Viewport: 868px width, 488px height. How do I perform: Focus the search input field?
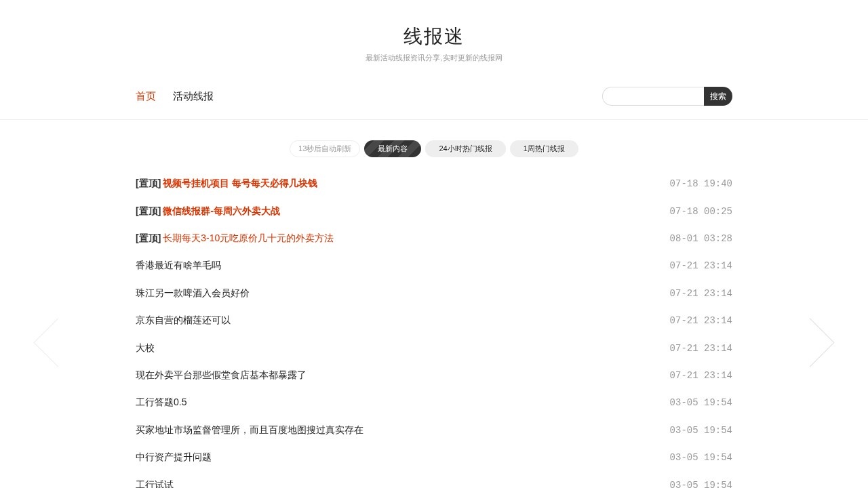coord(653,96)
